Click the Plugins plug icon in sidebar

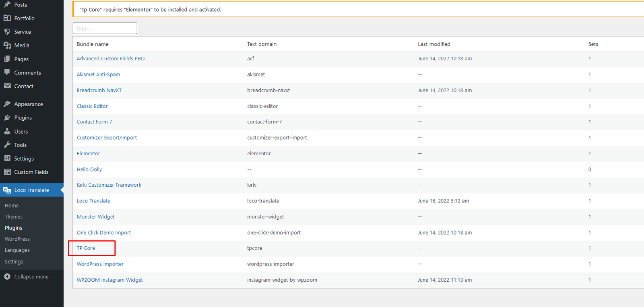7,118
